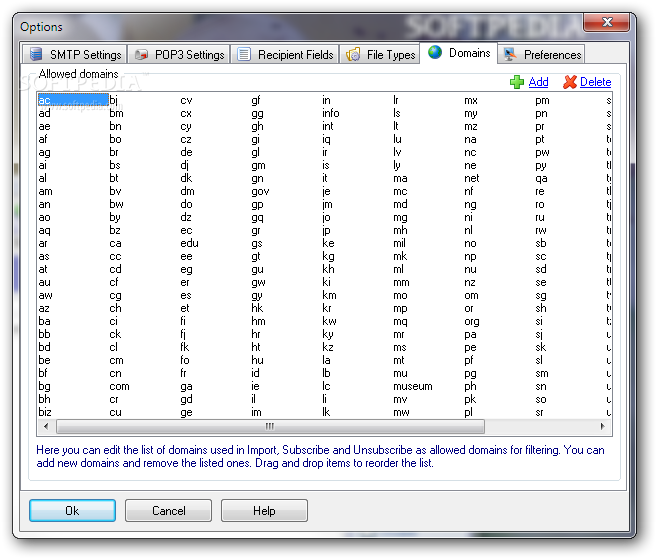Image resolution: width=657 pixels, height=559 pixels.
Task: Open the Recipient Fields tab
Action: pos(285,54)
